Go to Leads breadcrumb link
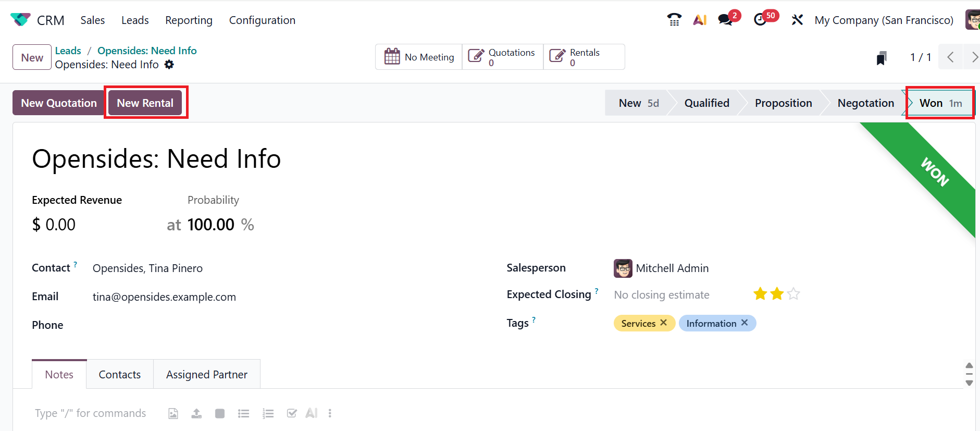Image resolution: width=980 pixels, height=431 pixels. click(x=68, y=51)
